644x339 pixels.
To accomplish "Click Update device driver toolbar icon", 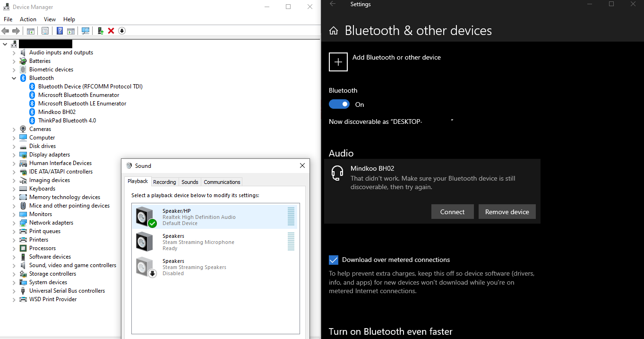I will coord(100,31).
